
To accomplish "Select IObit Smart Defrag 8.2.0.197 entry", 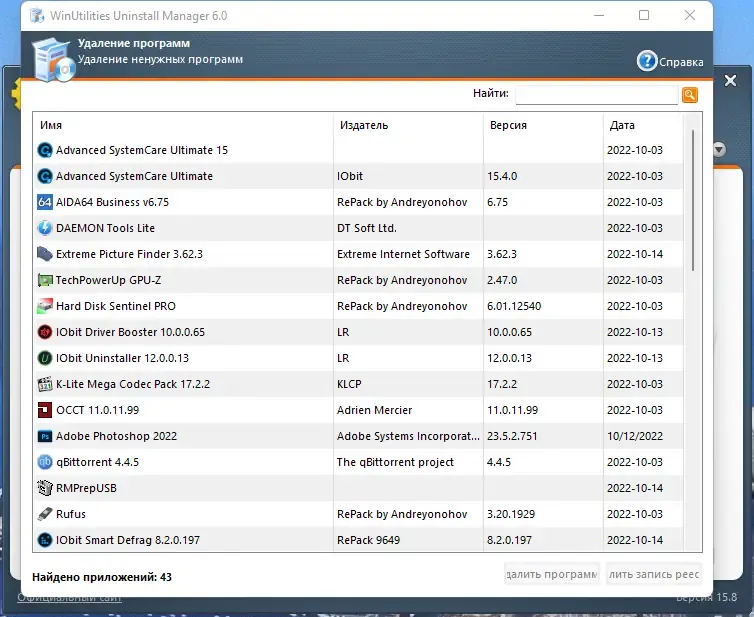I will 128,540.
